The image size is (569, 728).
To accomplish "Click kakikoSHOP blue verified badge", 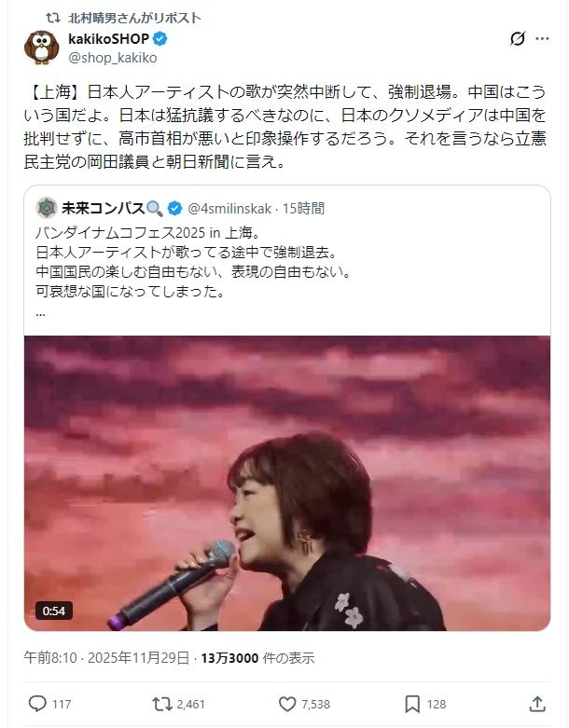I will point(160,39).
